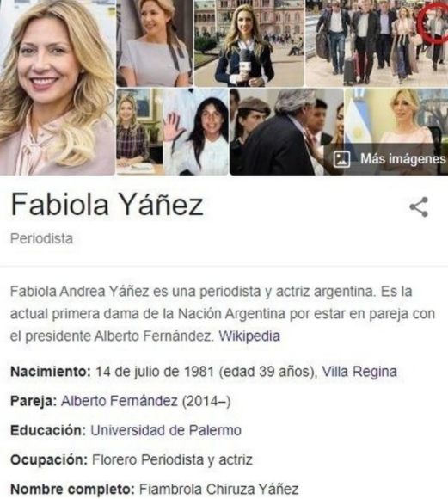The height and width of the screenshot is (499, 448).
Task: Click the Fabiola Yáñez title heading
Action: click(x=107, y=204)
